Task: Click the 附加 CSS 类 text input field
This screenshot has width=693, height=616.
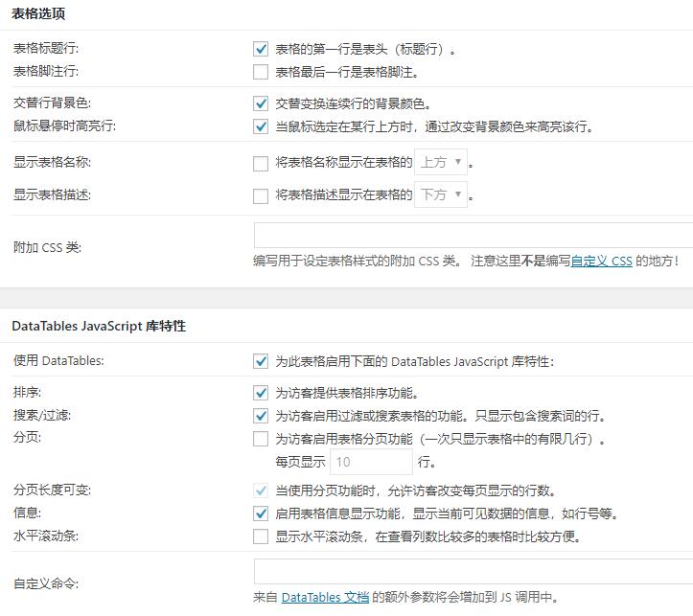Action: [x=474, y=236]
